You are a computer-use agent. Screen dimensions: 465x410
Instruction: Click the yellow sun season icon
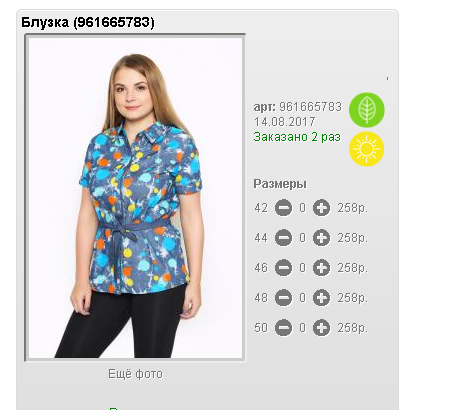[x=367, y=149]
